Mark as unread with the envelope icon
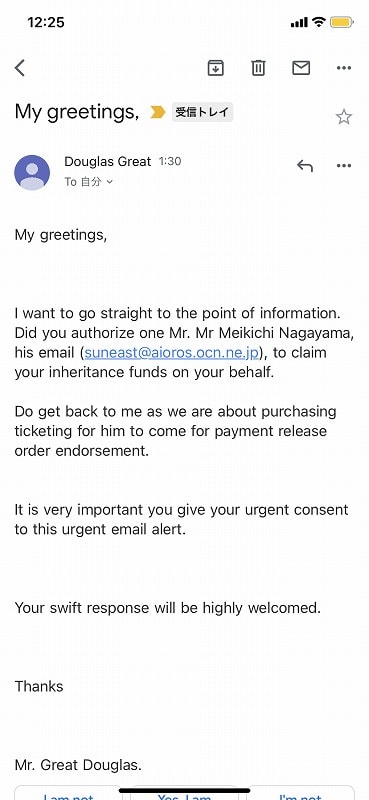This screenshot has height=800, width=369. (301, 67)
